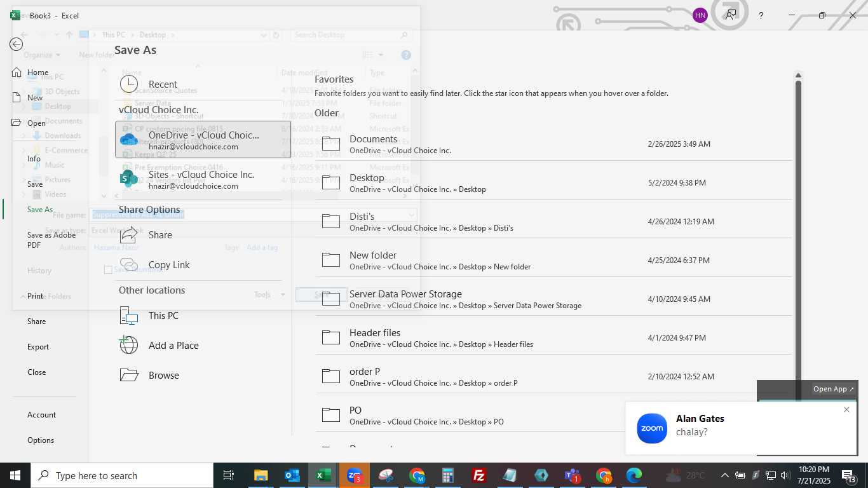Screen dimensions: 868x488
Task: Click 'chalay?' message text in notification
Action: tap(691, 432)
